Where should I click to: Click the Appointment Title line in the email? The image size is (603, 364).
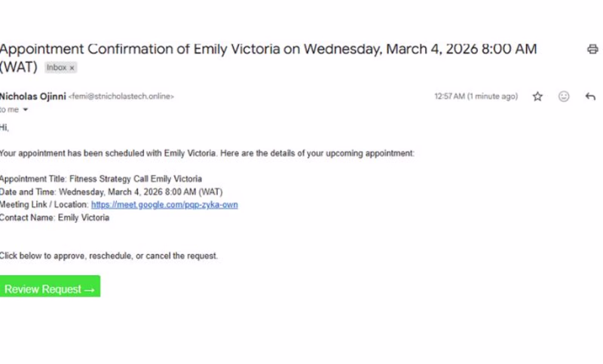pyautogui.click(x=101, y=179)
